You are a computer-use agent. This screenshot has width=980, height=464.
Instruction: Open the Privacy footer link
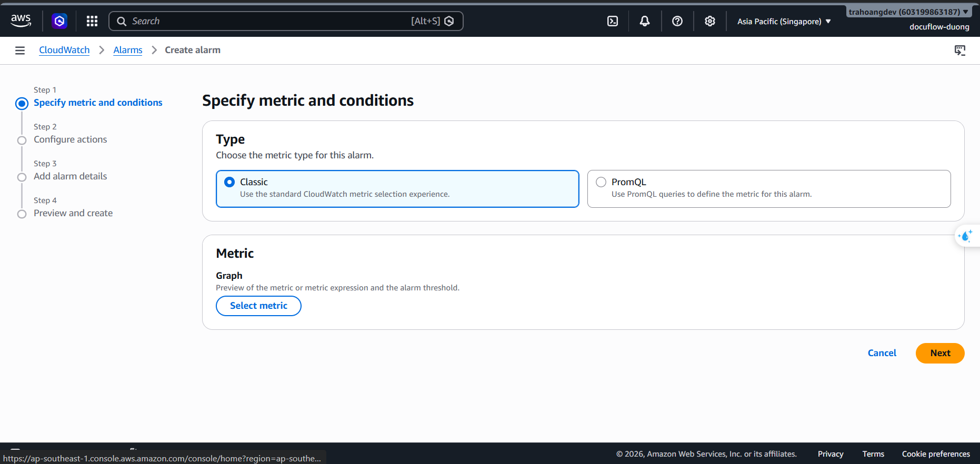[831, 454]
